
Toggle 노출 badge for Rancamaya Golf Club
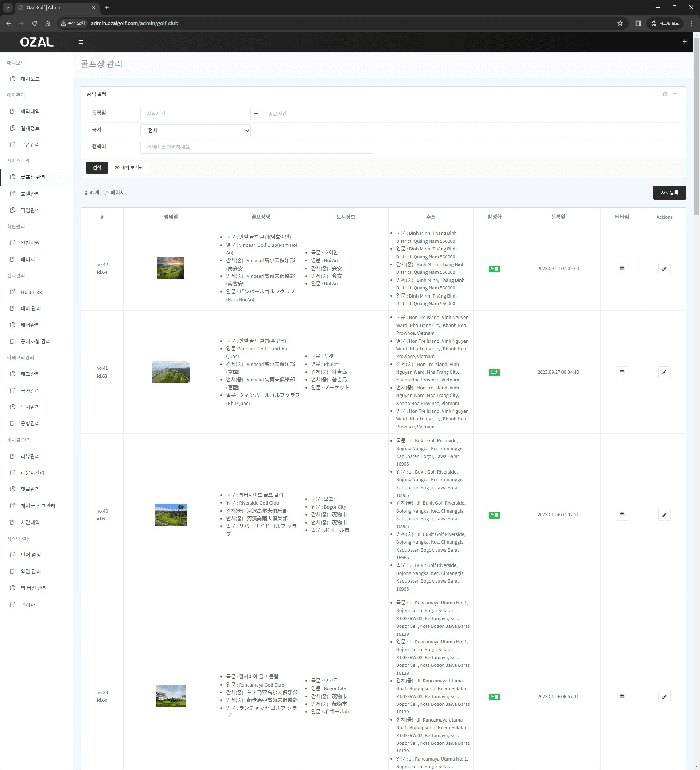(494, 697)
